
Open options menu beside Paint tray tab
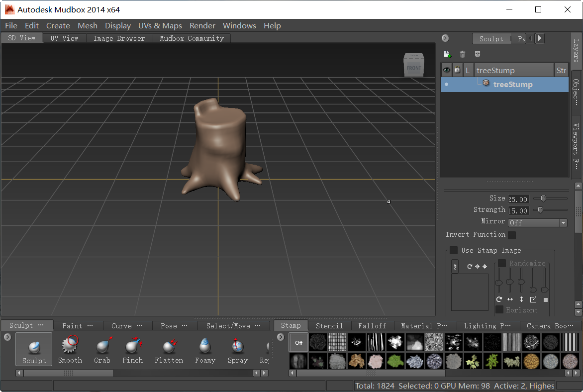[90, 325]
